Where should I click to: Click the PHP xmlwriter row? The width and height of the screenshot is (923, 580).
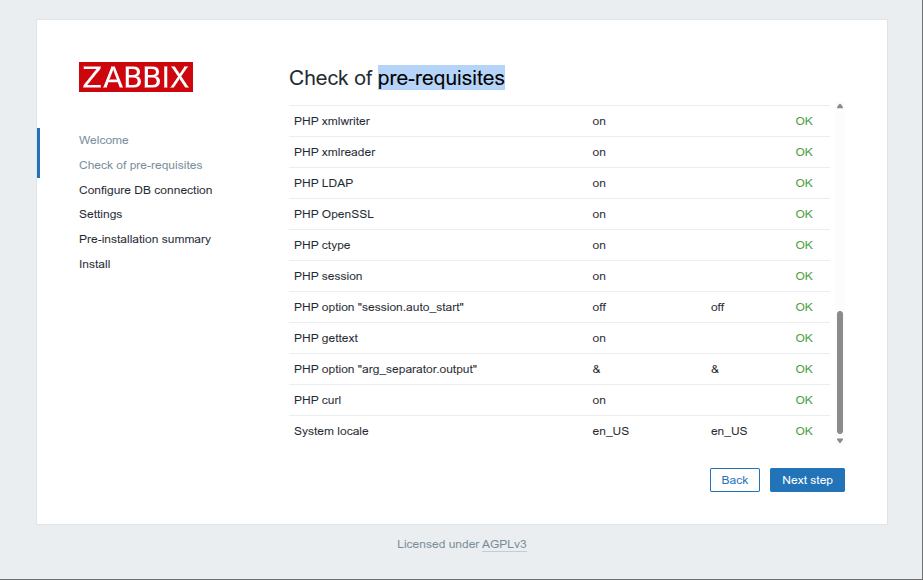click(559, 121)
